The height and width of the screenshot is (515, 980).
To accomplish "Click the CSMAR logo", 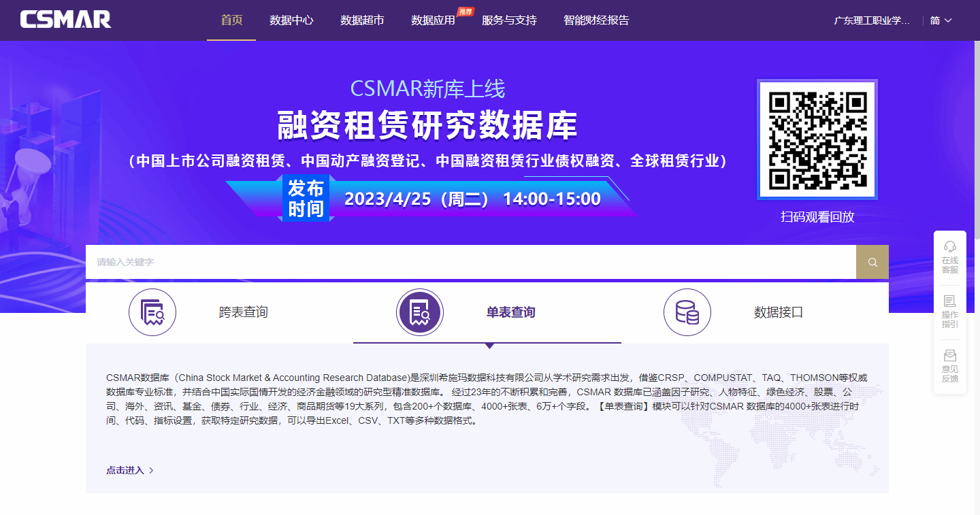I will tap(65, 20).
